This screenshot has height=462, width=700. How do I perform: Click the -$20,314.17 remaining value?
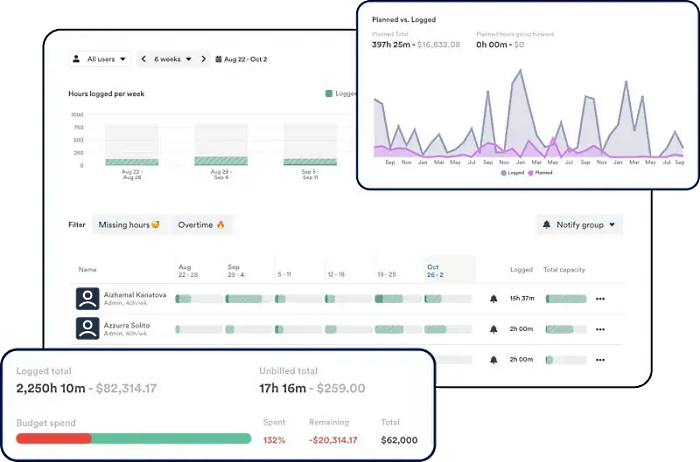(x=333, y=440)
